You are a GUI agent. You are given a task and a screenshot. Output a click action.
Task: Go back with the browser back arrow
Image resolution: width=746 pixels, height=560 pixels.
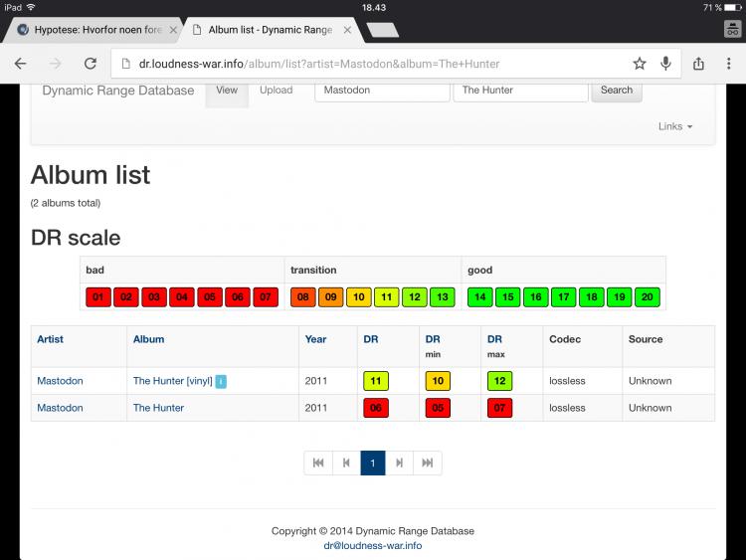21,64
